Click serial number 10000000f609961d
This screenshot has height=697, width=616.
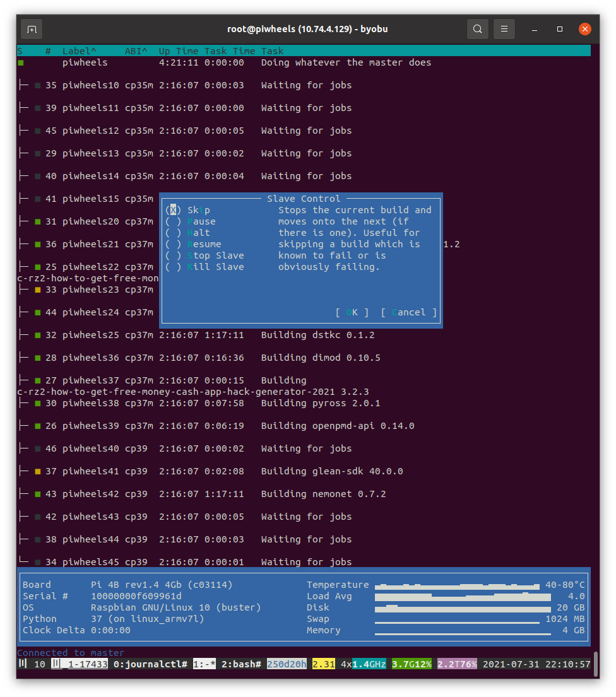click(x=136, y=597)
